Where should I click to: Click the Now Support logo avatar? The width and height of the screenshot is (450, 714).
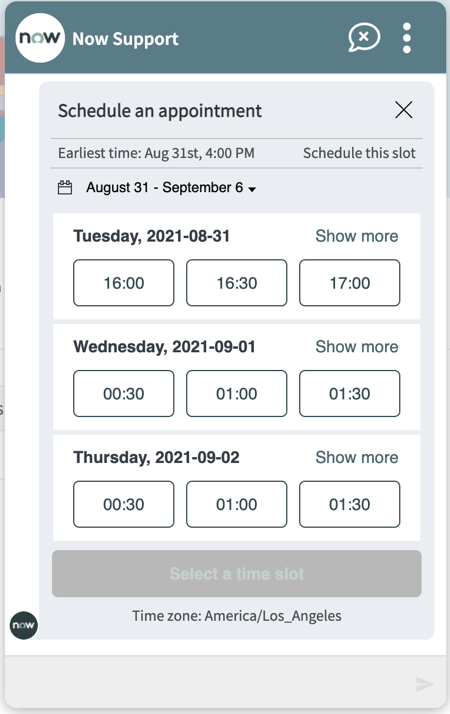(x=40, y=38)
